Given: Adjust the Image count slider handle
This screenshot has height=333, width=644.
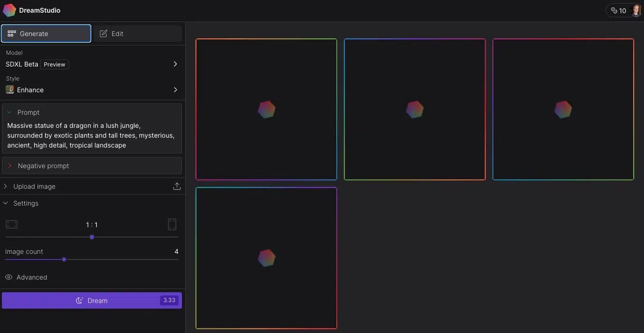Looking at the screenshot, I should point(64,259).
